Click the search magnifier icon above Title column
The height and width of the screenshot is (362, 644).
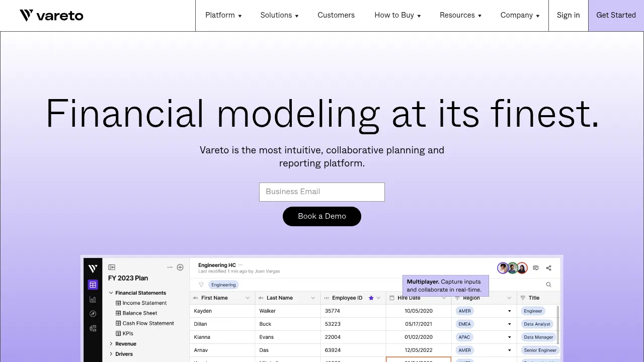pyautogui.click(x=548, y=285)
